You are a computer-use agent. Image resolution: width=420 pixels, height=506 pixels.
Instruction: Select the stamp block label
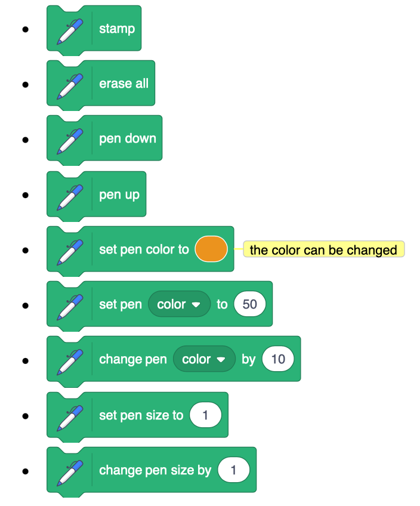[117, 29]
